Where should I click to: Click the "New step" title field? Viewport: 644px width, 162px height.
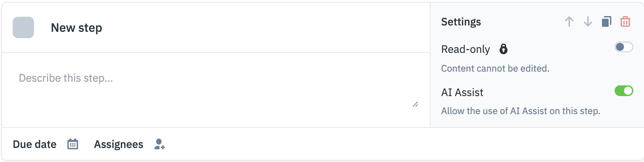pos(76,28)
